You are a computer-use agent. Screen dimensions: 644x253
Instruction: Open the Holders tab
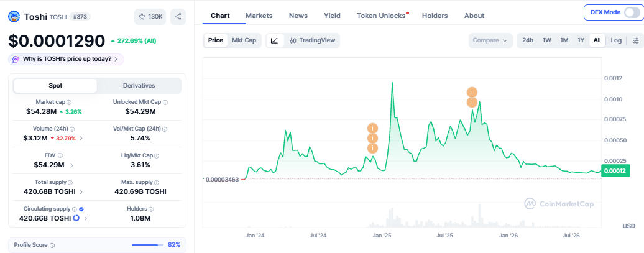tap(435, 16)
